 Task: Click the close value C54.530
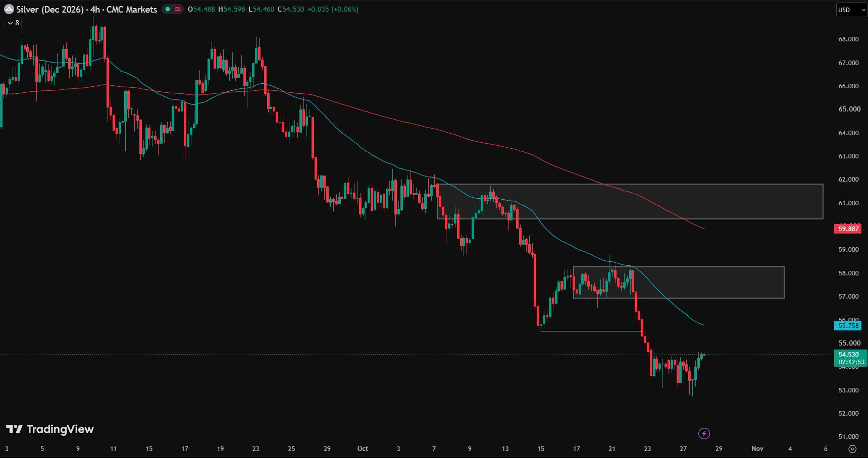(x=291, y=9)
